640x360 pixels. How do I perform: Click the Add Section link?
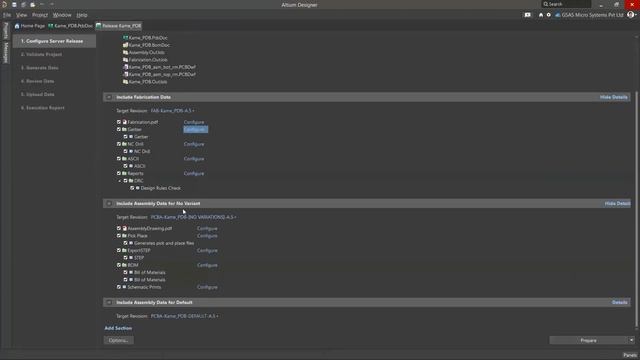(x=118, y=328)
